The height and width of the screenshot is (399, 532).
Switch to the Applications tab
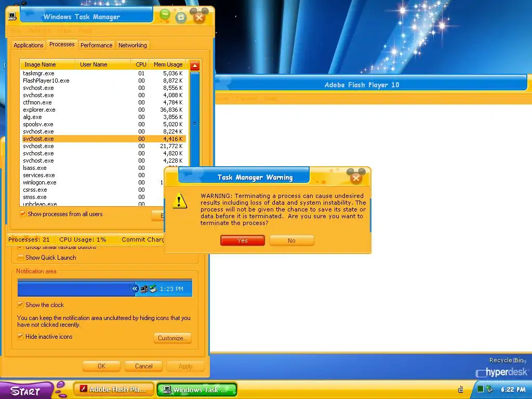[29, 45]
